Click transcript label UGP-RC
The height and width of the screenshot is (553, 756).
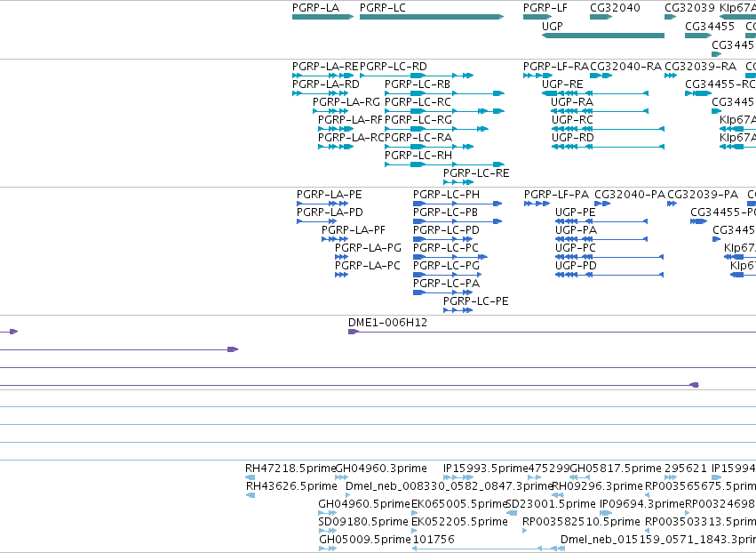[572, 120]
